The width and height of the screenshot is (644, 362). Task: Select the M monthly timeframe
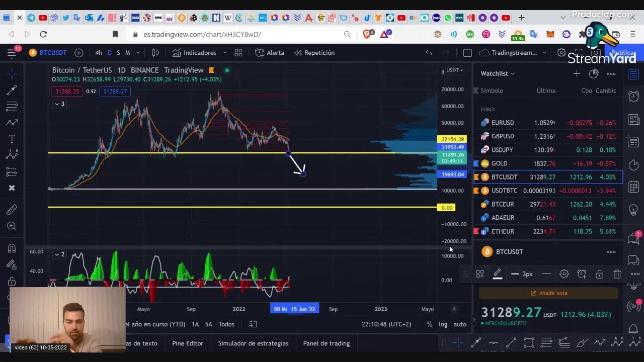[x=127, y=52]
